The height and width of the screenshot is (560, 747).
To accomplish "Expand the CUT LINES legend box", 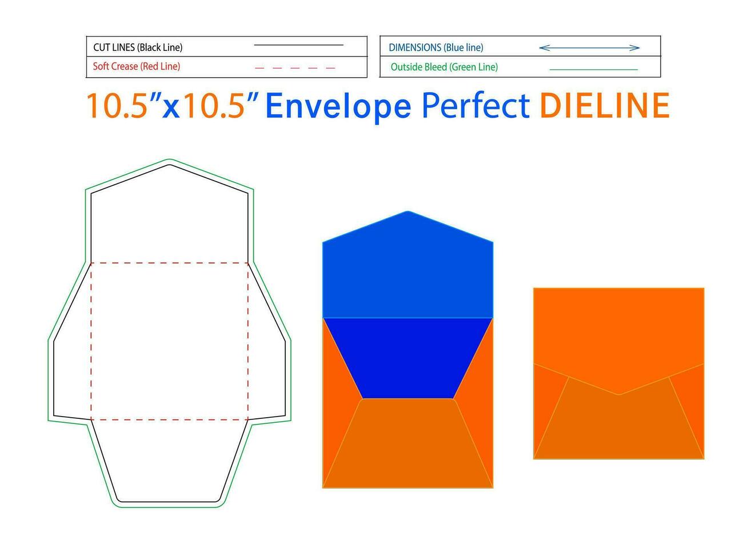I will (x=226, y=47).
